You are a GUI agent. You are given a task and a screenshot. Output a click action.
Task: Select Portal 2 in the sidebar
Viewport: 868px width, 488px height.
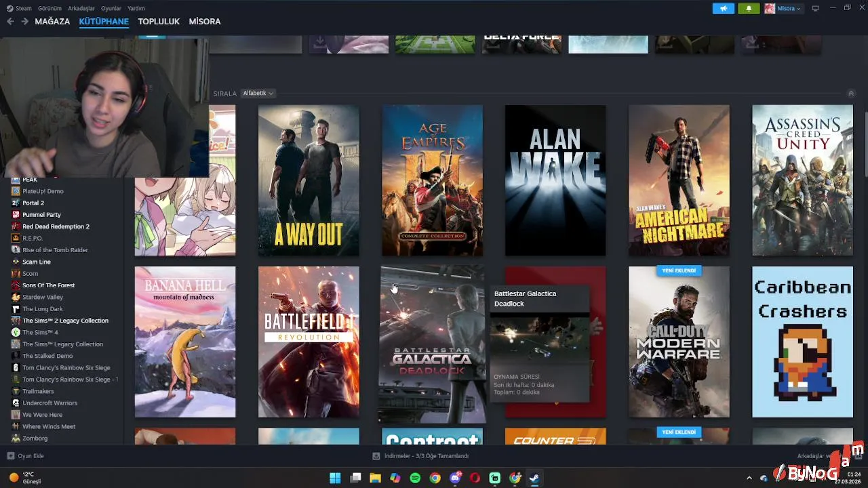tap(33, 203)
